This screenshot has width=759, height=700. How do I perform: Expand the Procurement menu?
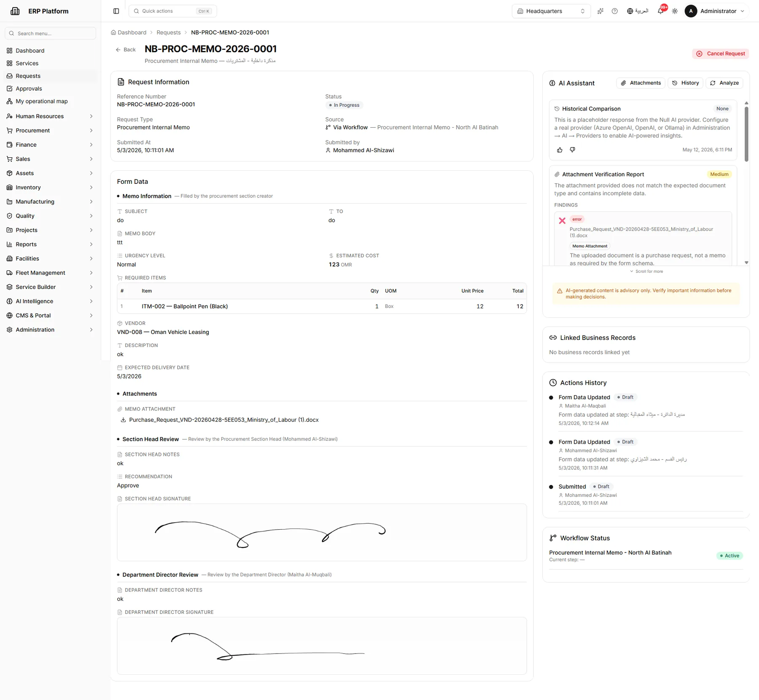tap(50, 131)
